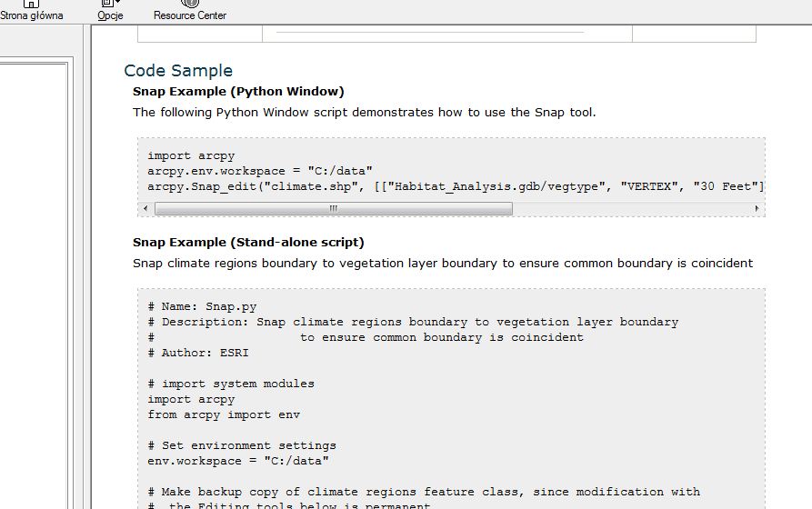
Task: Click the sentence "Snap climate regions boundary to vegetation"
Action: pos(443,263)
